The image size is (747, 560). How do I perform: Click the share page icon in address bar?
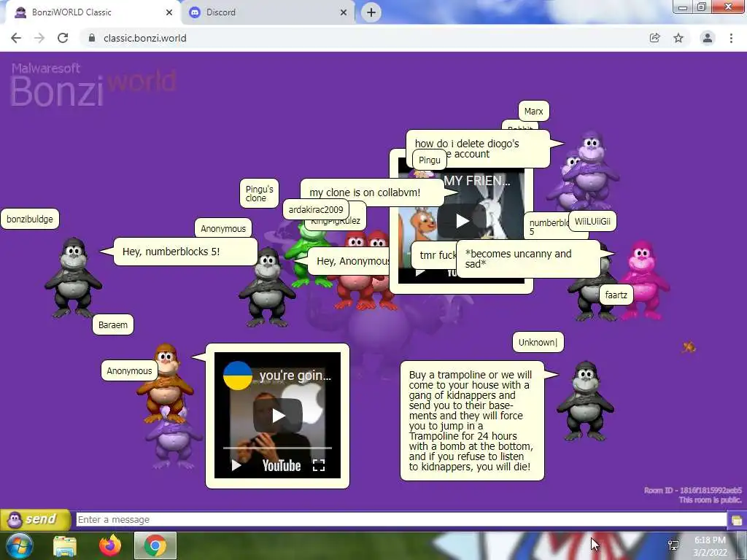[654, 38]
